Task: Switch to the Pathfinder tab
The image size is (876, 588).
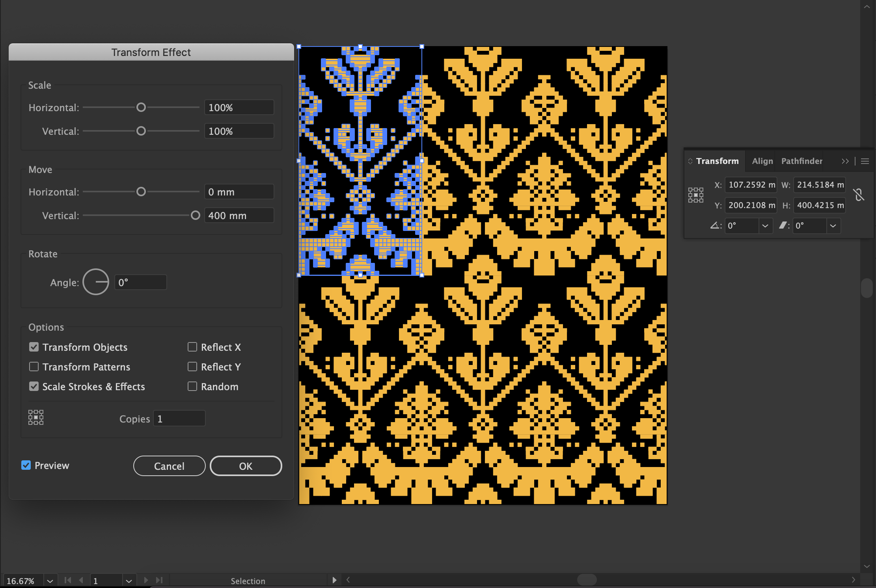Action: coord(801,161)
